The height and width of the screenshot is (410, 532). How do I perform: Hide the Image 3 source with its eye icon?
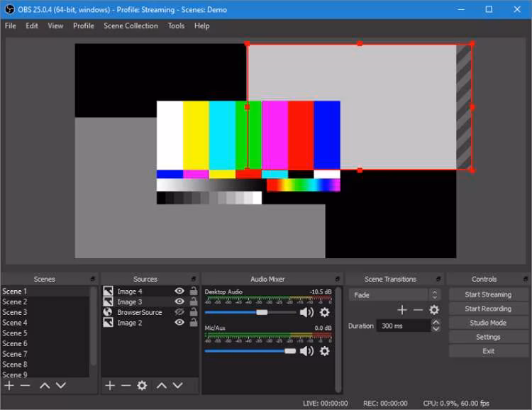[179, 301]
